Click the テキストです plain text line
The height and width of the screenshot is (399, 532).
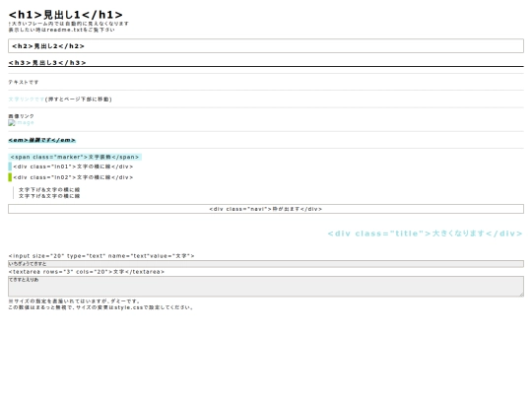pos(24,82)
